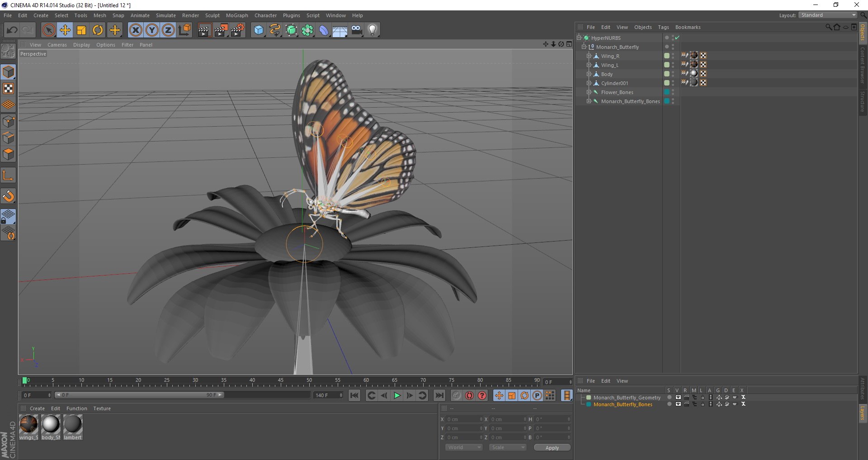The height and width of the screenshot is (460, 868).
Task: Switch to Texture mode
Action: click(8, 88)
